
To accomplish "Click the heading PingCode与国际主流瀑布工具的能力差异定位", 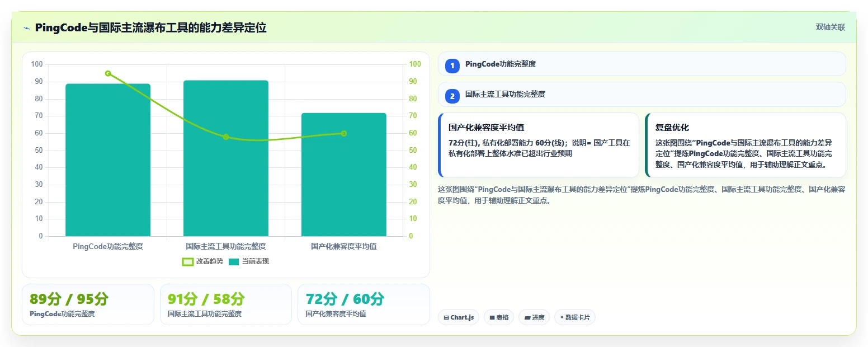I will (150, 27).
